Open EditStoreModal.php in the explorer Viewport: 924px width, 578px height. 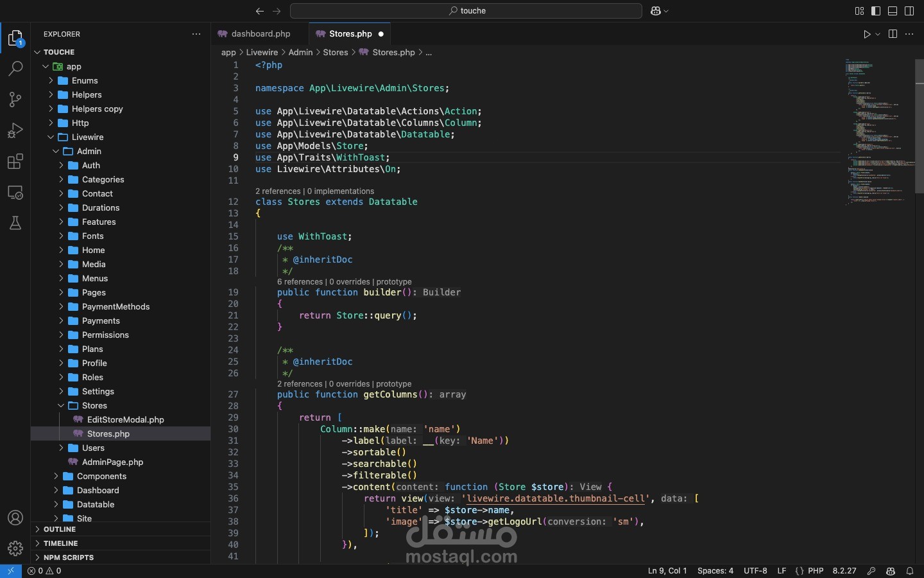click(x=125, y=420)
